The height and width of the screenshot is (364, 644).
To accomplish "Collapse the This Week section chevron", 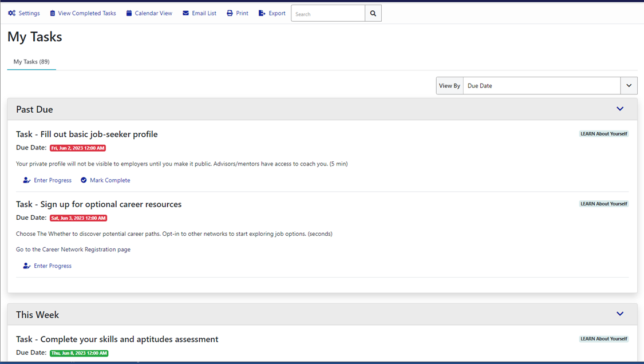I will click(x=620, y=314).
